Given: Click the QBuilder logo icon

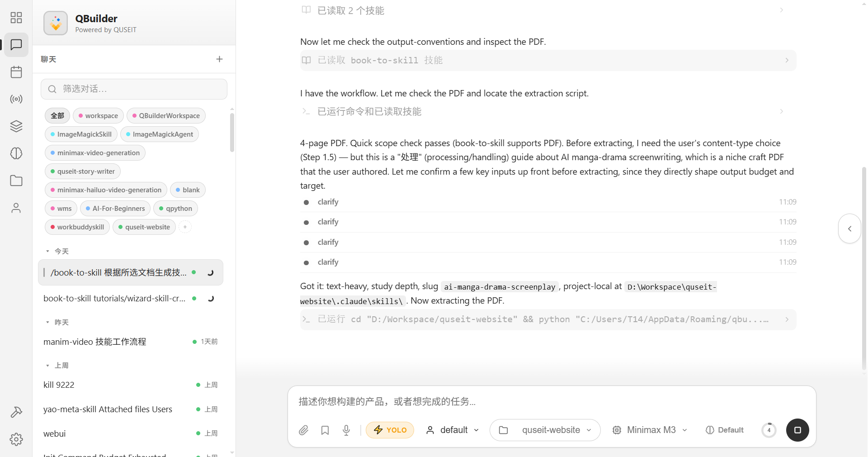Looking at the screenshot, I should point(56,23).
